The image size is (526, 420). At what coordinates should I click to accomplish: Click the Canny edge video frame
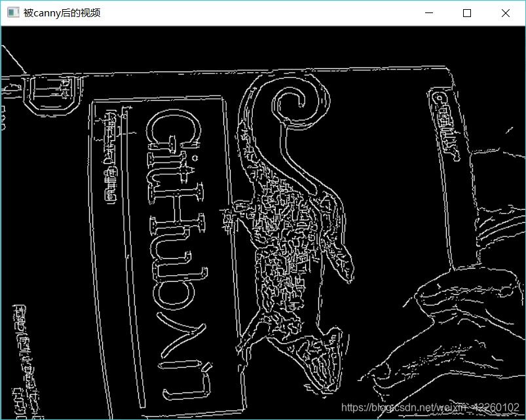tap(263, 222)
